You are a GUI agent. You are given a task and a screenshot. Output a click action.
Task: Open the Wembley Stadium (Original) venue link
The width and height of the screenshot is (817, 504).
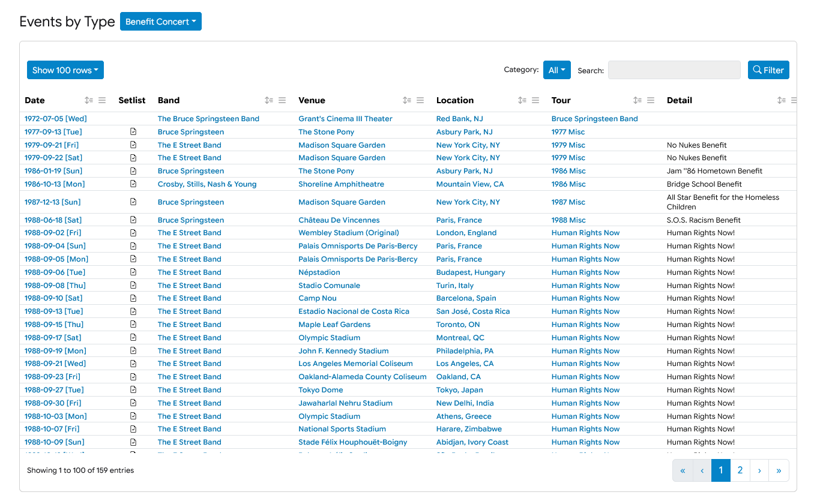[348, 233]
